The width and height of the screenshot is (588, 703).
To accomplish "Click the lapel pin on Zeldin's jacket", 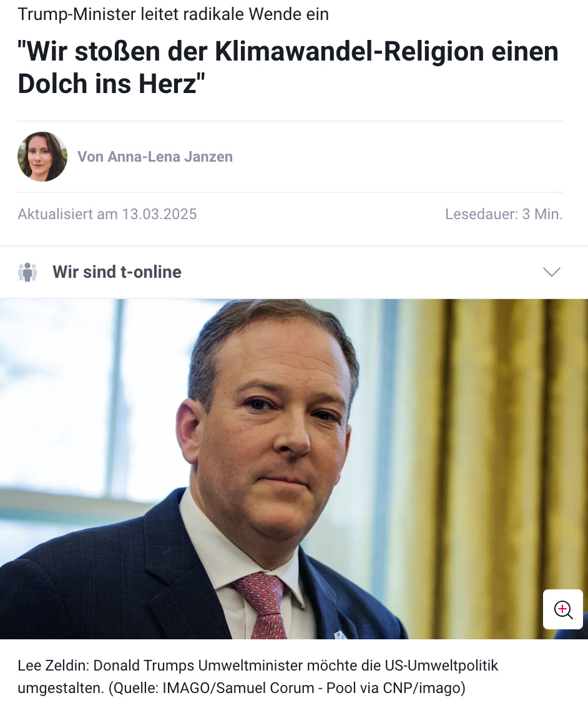I will click(x=340, y=634).
